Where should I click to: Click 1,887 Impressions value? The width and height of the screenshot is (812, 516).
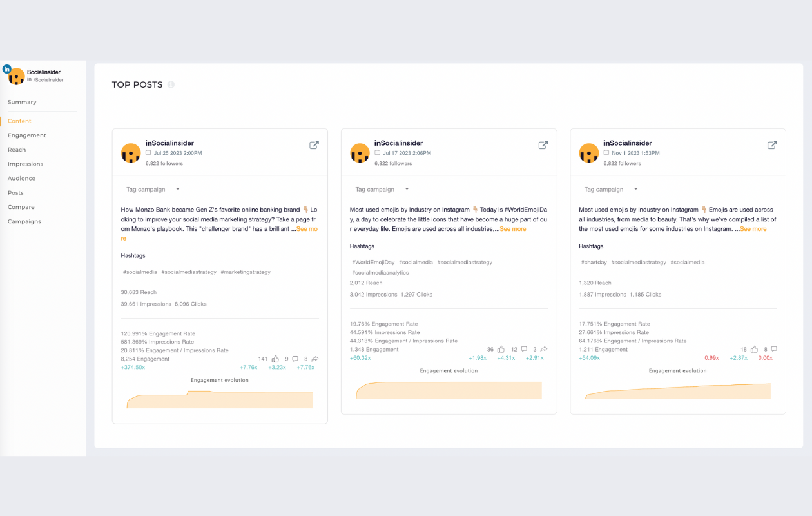pos(603,295)
